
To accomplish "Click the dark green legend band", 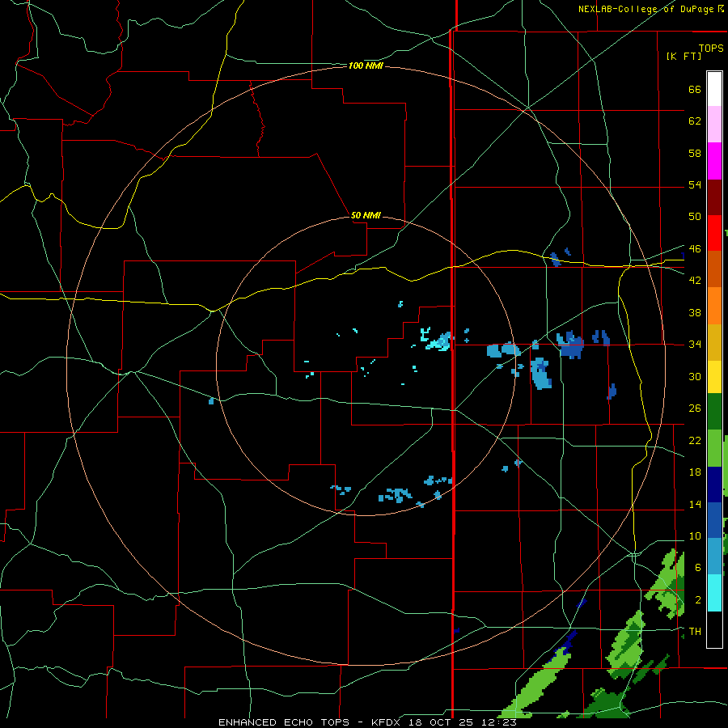I will tap(714, 412).
